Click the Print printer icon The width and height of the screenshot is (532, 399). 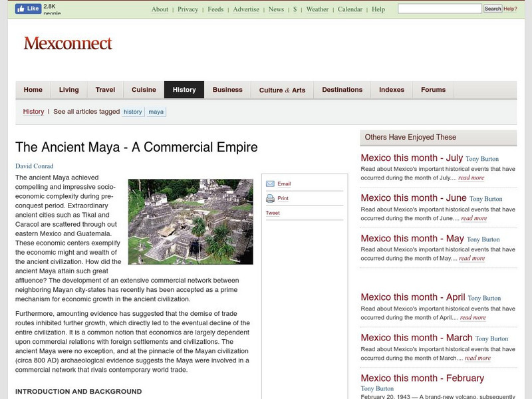tap(270, 198)
